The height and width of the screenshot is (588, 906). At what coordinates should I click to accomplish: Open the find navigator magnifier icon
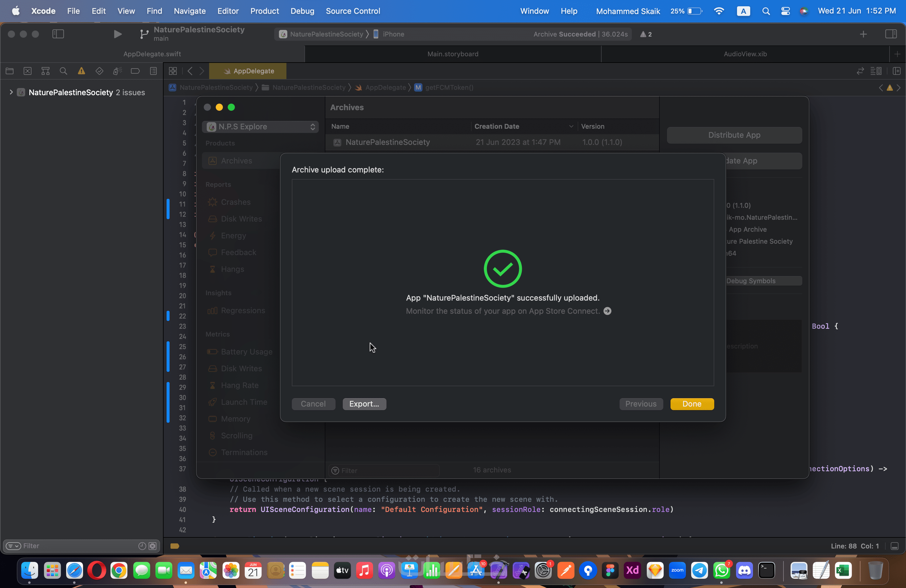click(64, 71)
